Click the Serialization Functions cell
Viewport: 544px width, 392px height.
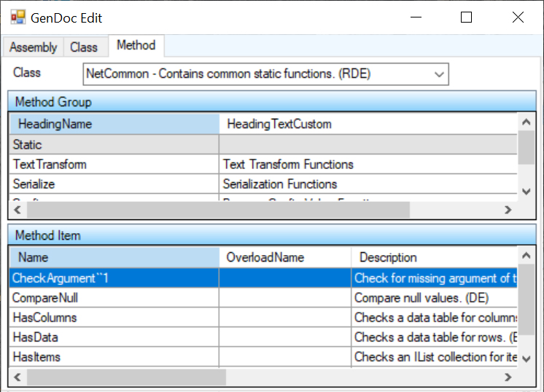(368, 184)
